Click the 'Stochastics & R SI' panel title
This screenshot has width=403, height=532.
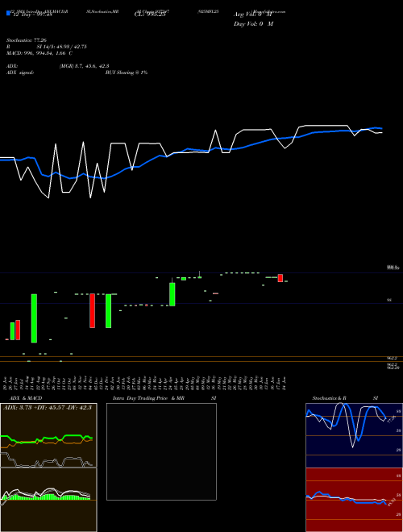pyautogui.click(x=345, y=398)
